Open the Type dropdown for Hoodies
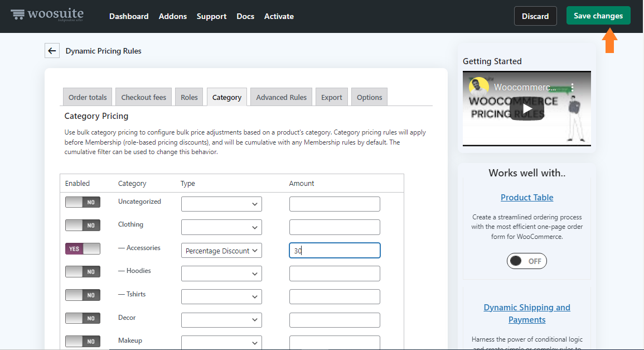The image size is (644, 350). pos(221,274)
